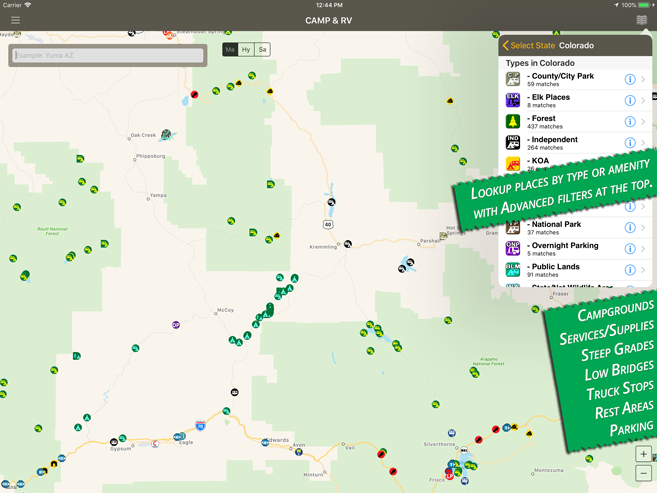Zoom out the map with minus button
Screen dimensions: 657x493
tap(643, 473)
